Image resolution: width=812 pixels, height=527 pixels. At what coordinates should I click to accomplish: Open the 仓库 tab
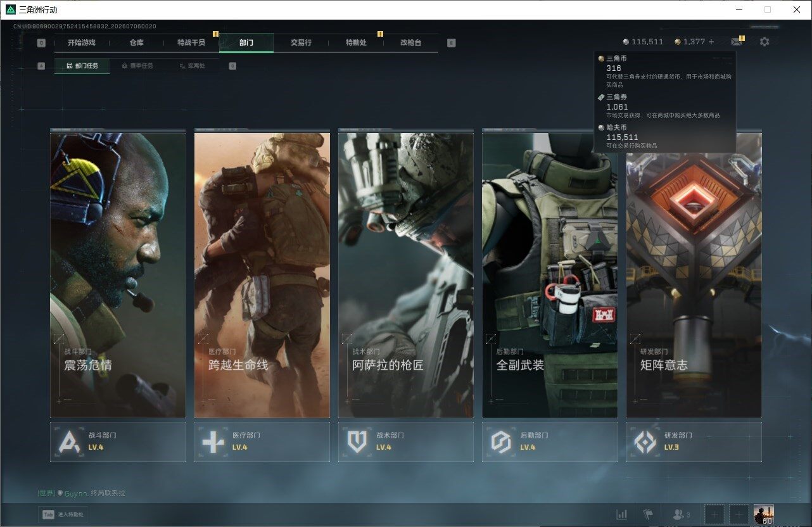pyautogui.click(x=137, y=43)
